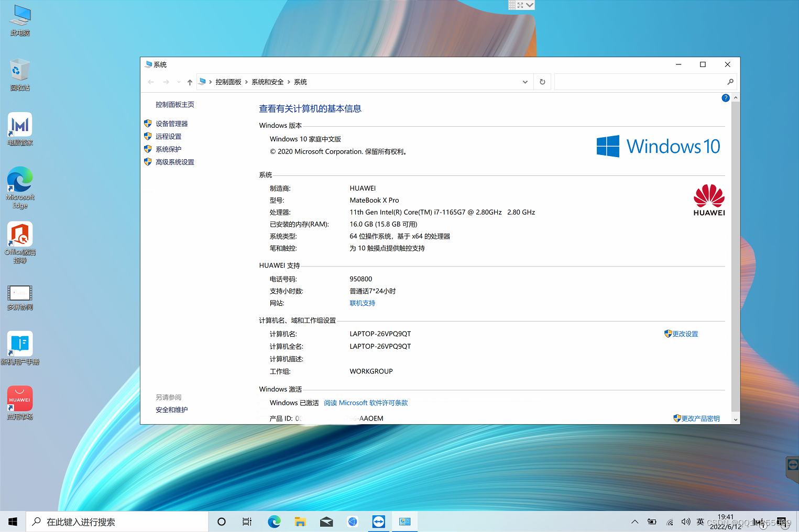Open 远程设置 from the sidebar
This screenshot has width=799, height=532.
(168, 136)
